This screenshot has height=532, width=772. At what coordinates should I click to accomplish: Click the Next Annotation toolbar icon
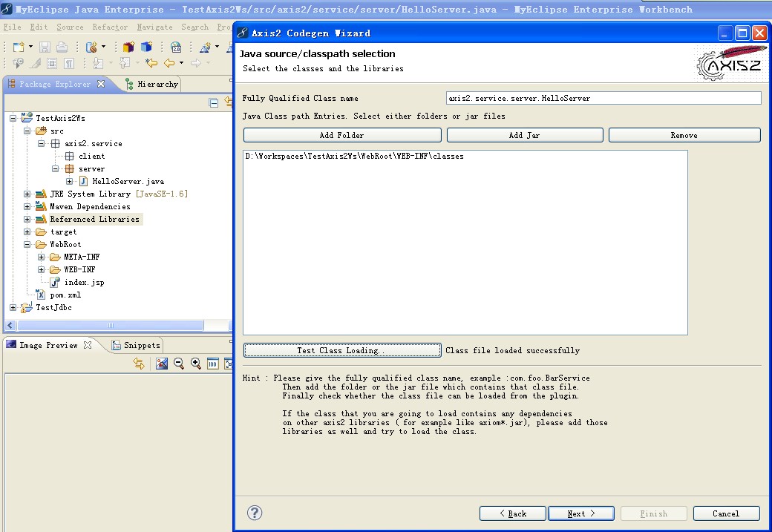[98, 63]
